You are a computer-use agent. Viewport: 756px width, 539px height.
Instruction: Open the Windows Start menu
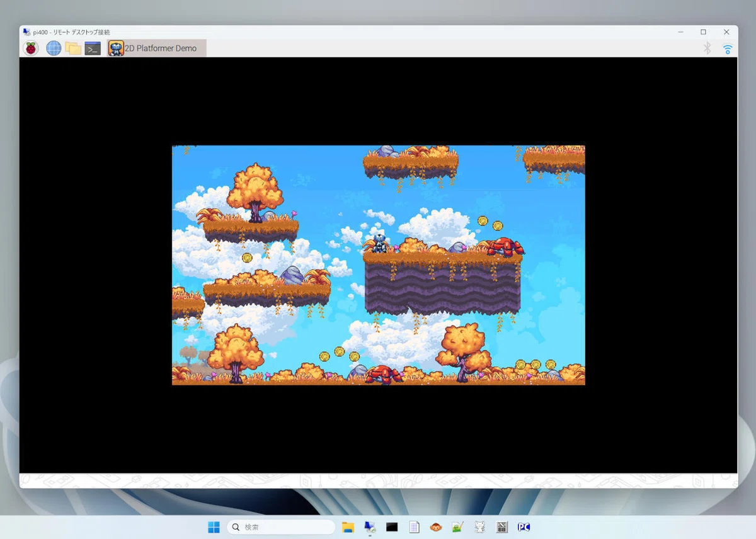(214, 526)
